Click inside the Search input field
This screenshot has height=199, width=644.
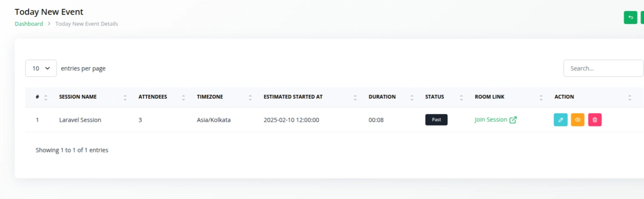click(x=603, y=68)
